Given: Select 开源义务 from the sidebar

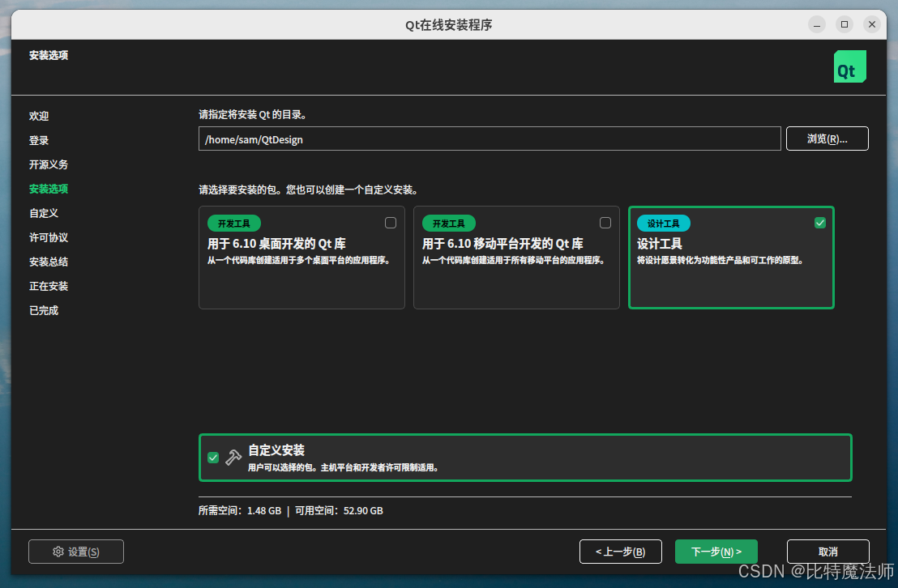Looking at the screenshot, I should pyautogui.click(x=48, y=164).
